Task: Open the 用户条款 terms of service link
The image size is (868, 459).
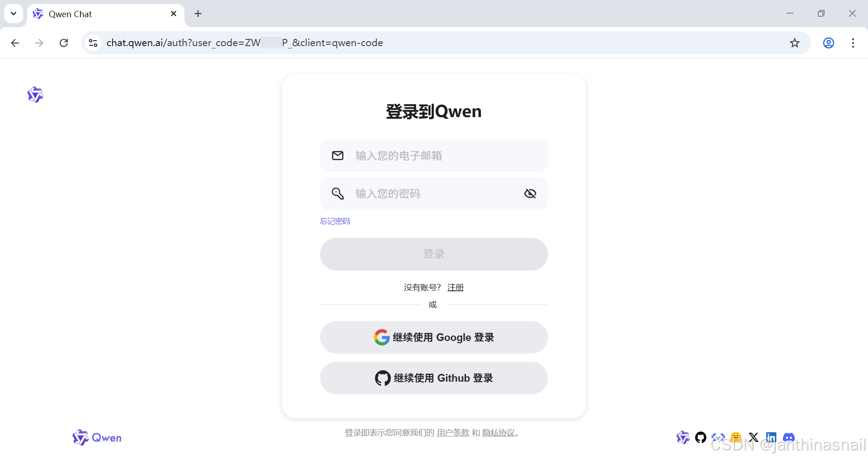Action: (453, 433)
